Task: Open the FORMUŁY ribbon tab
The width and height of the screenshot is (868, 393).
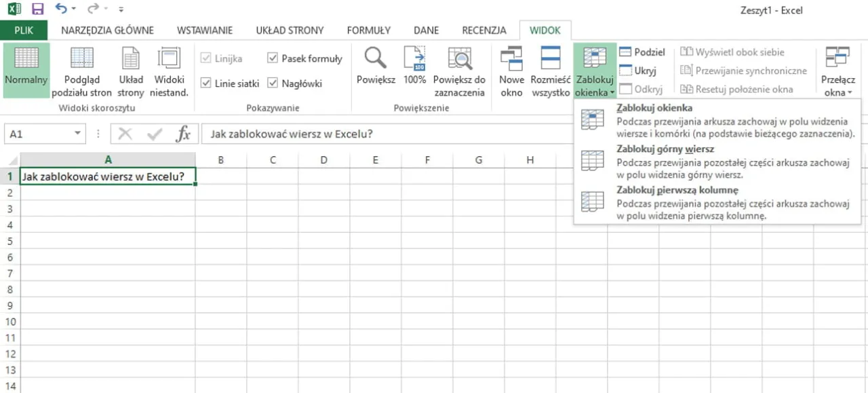Action: point(368,30)
